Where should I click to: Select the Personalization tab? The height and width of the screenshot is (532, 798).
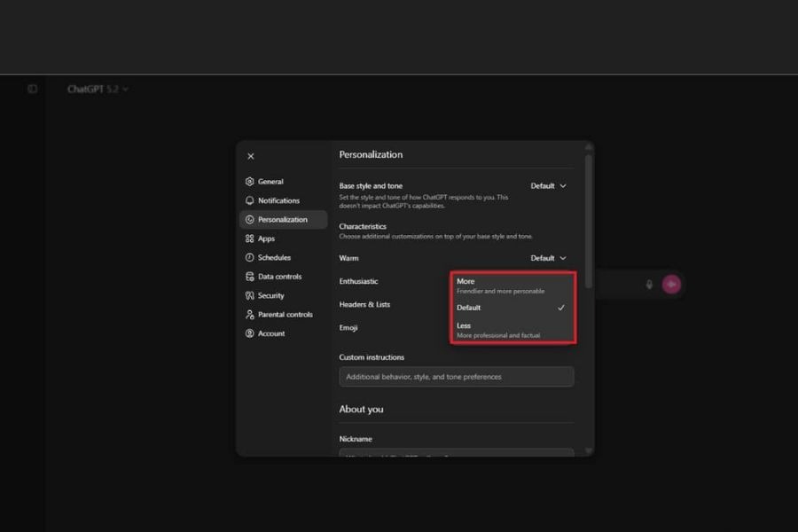283,220
